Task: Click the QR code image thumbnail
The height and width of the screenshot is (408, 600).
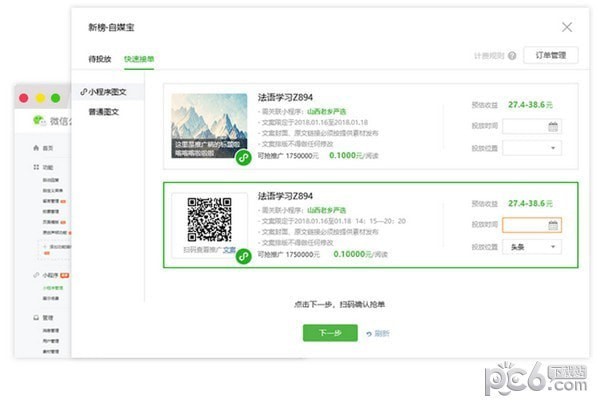Action: [x=209, y=219]
